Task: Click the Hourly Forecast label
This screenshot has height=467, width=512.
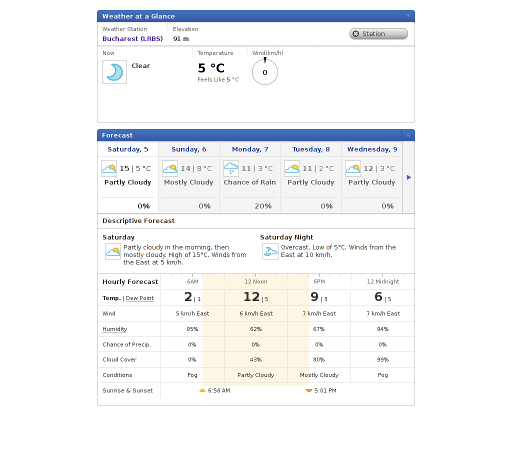Action: coord(130,282)
